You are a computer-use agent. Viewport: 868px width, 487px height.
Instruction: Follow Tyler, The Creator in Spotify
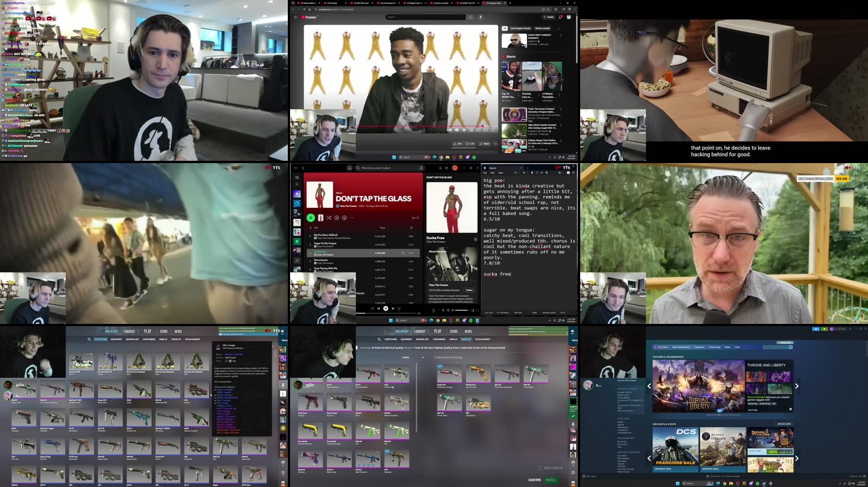pos(469,290)
